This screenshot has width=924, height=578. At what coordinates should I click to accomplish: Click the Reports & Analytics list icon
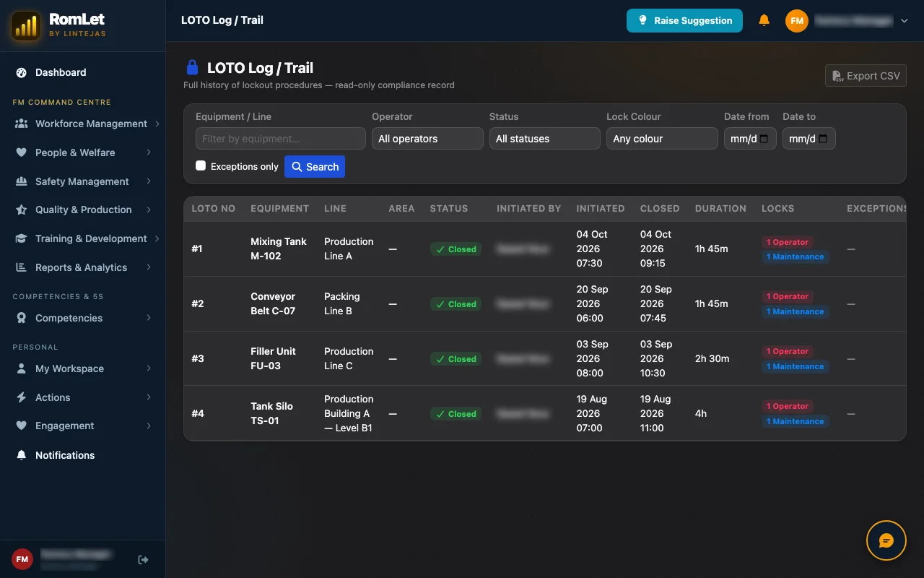point(21,267)
